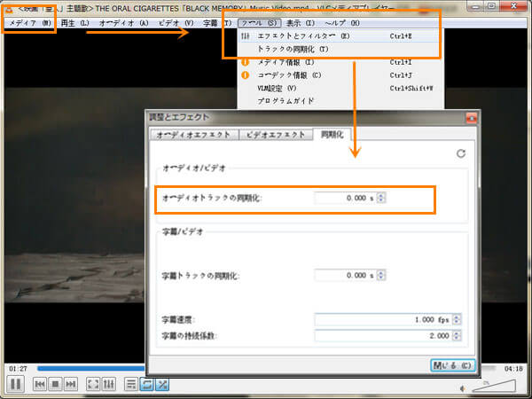Click stepper arrows for audio track sync
Screen dimensions: 532x399
pos(381,198)
